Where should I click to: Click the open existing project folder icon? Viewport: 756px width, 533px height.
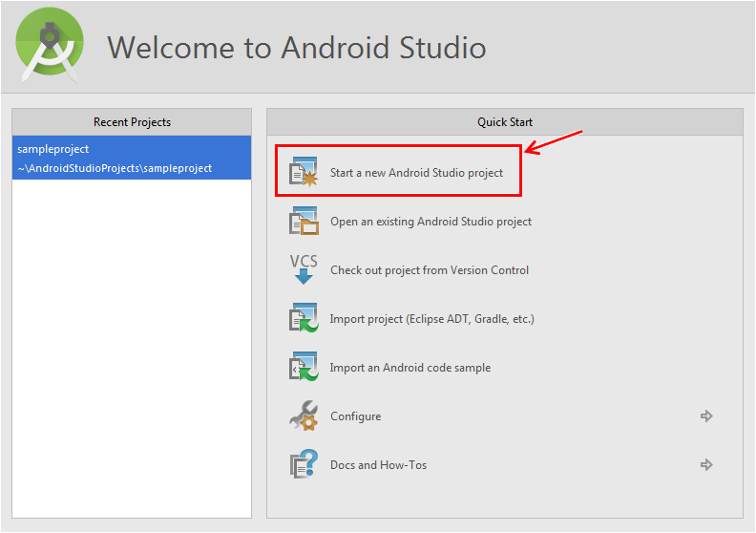point(304,222)
